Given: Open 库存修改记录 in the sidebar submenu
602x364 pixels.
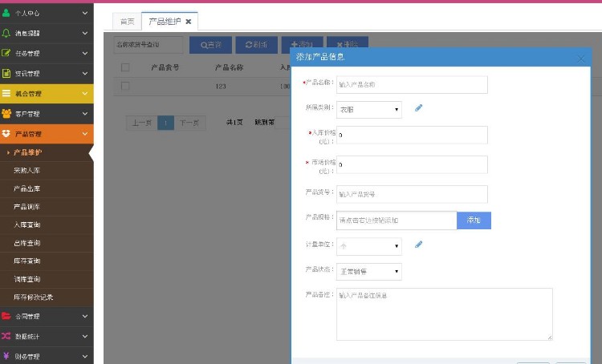Looking at the screenshot, I should pos(33,297).
